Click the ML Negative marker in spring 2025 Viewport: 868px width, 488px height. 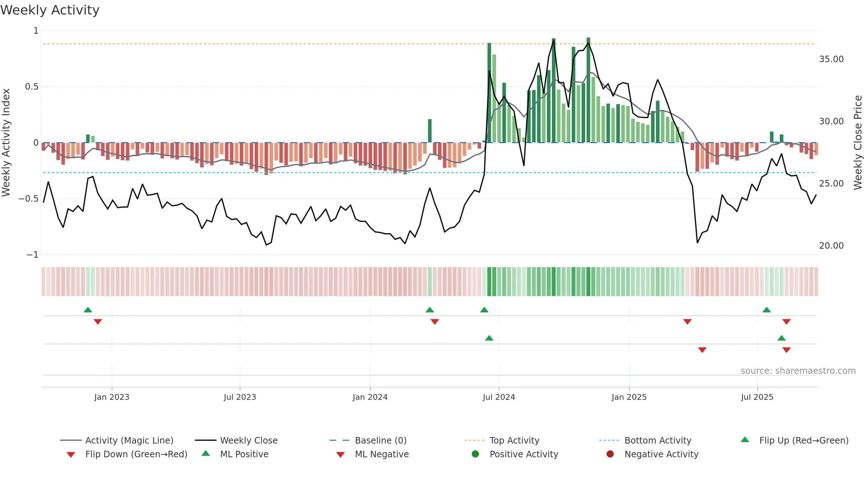click(702, 350)
